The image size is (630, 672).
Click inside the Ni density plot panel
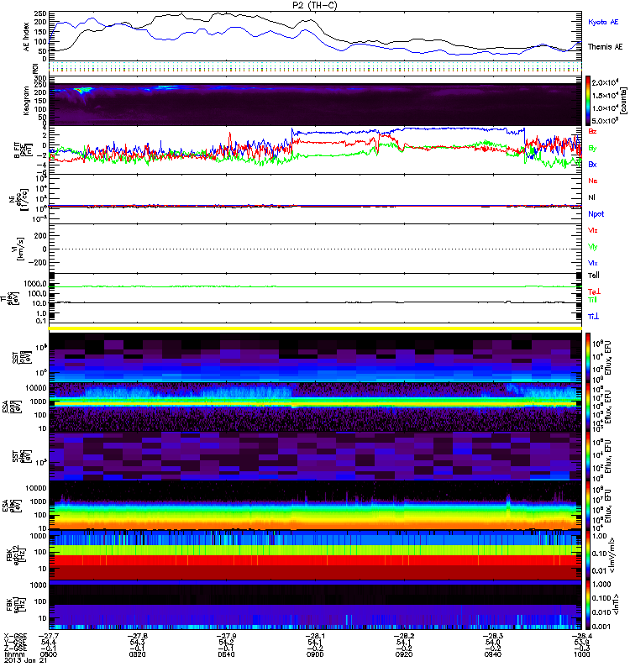click(x=316, y=199)
